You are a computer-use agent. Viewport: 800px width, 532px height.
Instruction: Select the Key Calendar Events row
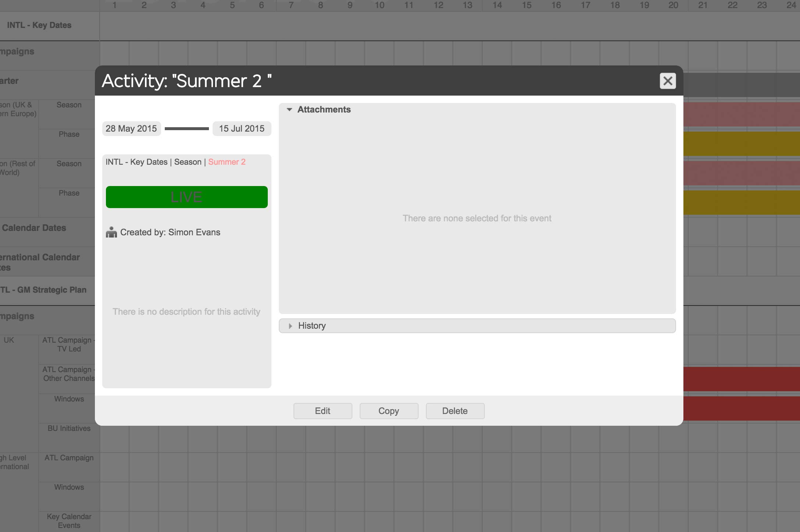[x=69, y=521]
